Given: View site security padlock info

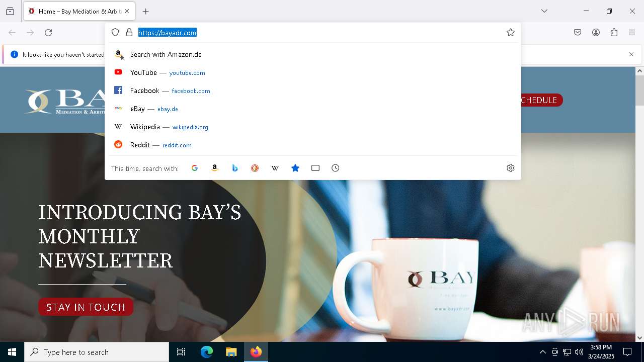Looking at the screenshot, I should (129, 33).
